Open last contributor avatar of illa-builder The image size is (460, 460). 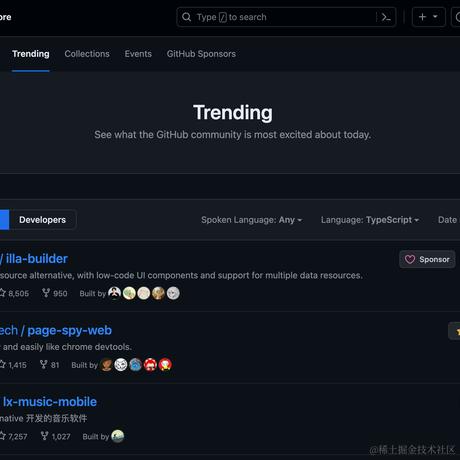click(x=173, y=293)
